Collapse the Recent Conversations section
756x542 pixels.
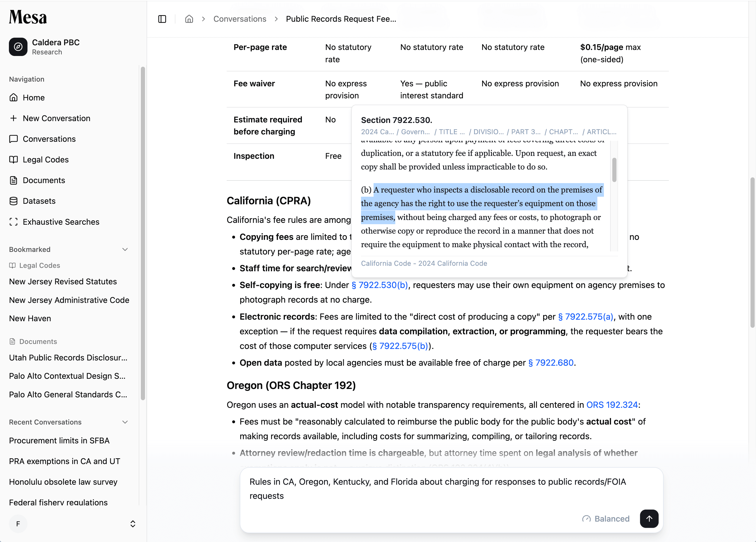pyautogui.click(x=125, y=422)
